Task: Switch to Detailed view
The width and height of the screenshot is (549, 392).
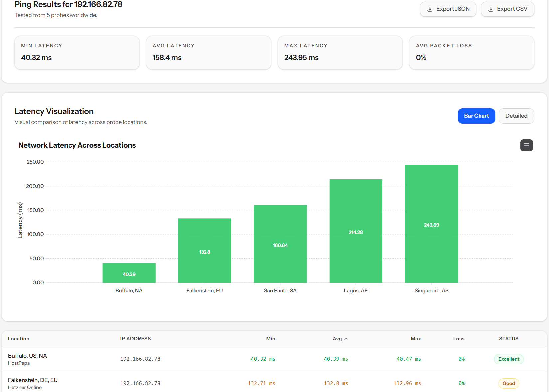Action: 516,116
